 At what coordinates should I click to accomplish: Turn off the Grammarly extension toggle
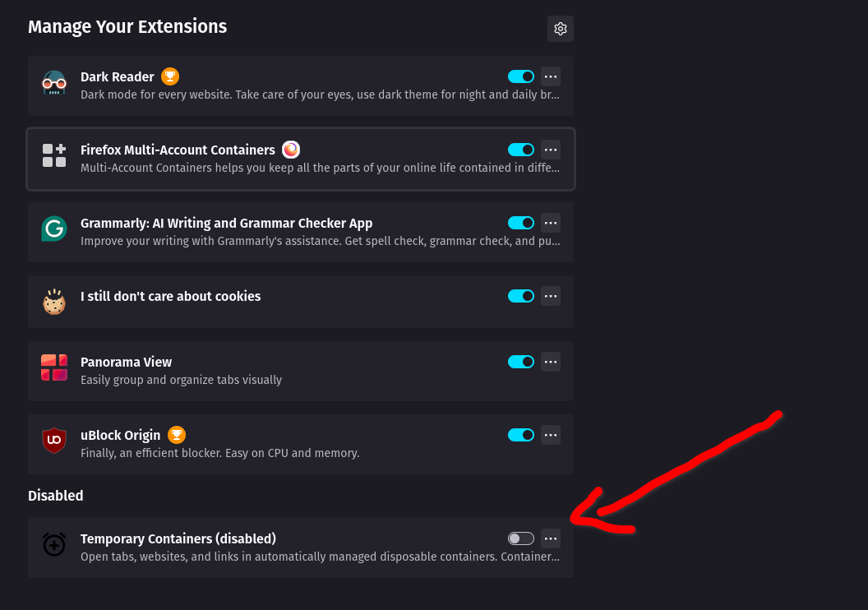click(521, 223)
